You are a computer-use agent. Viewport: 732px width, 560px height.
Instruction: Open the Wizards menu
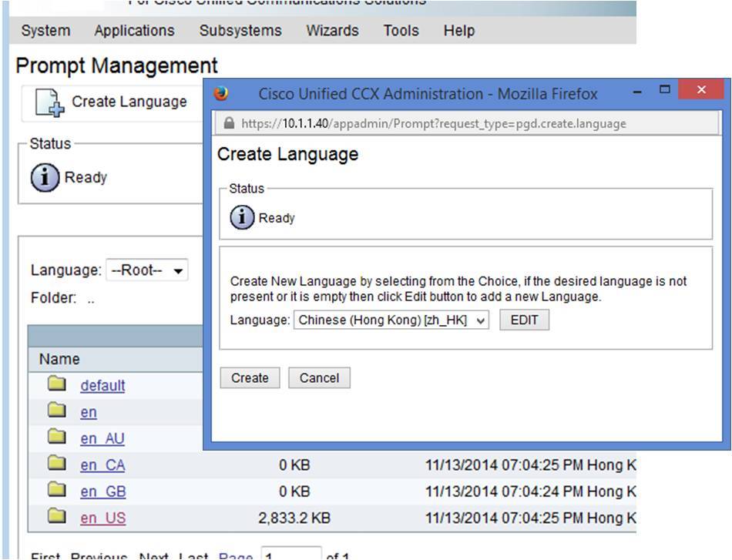click(332, 31)
